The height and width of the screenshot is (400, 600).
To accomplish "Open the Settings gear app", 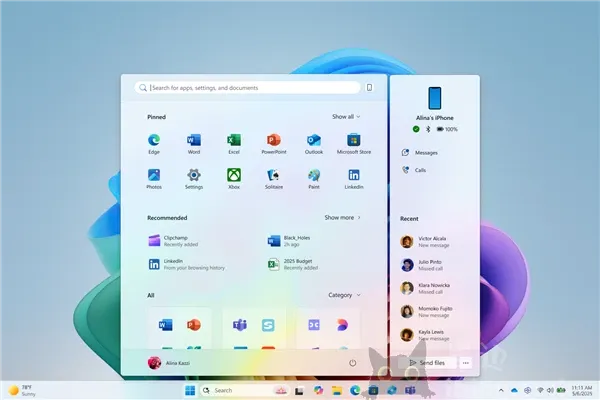I will [194, 179].
